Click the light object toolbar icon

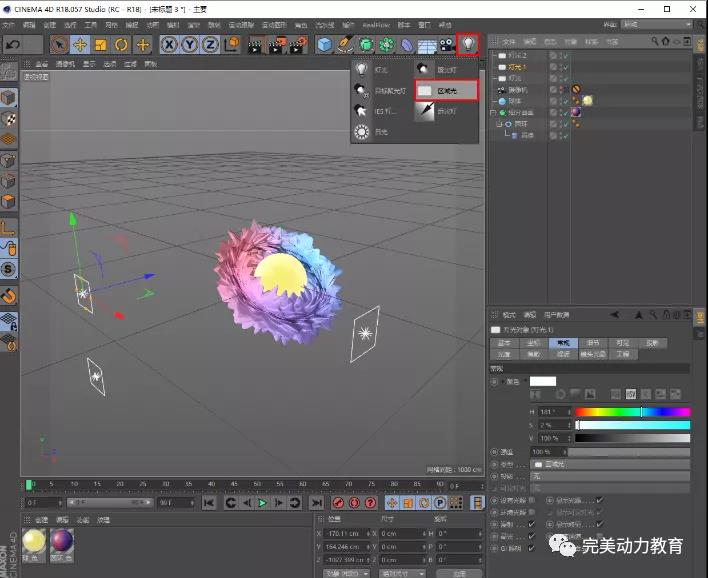click(x=467, y=44)
